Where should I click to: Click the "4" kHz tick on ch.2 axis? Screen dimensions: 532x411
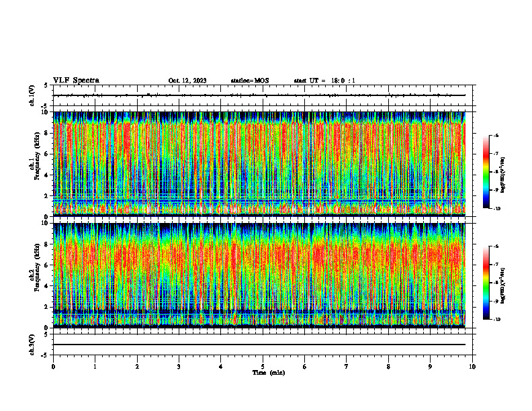pyautogui.click(x=47, y=286)
